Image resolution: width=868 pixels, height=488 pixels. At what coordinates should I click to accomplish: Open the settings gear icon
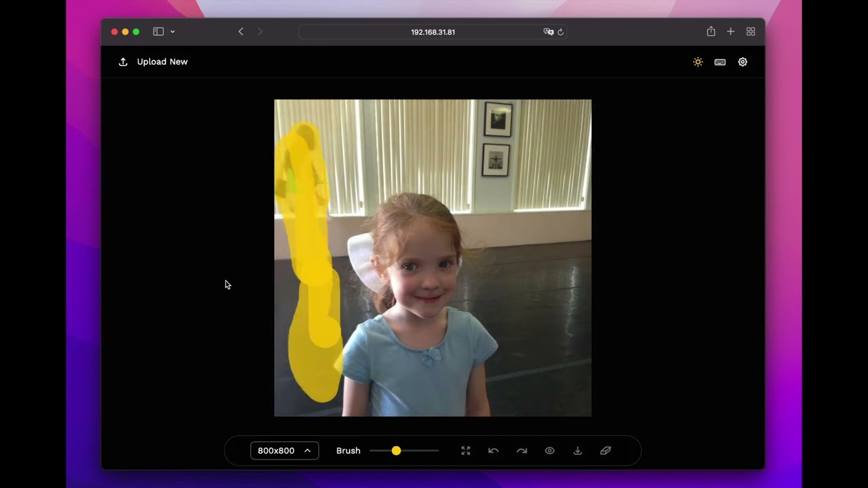point(743,62)
